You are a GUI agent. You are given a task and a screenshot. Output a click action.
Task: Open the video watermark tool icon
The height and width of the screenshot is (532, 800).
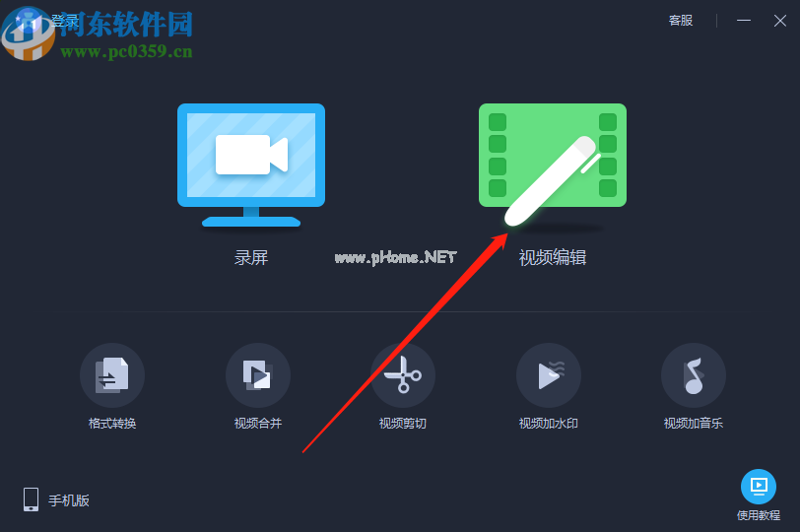pyautogui.click(x=549, y=375)
